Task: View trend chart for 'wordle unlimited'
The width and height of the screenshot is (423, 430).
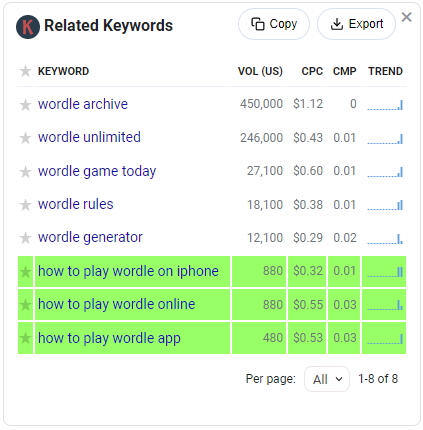Action: click(385, 138)
